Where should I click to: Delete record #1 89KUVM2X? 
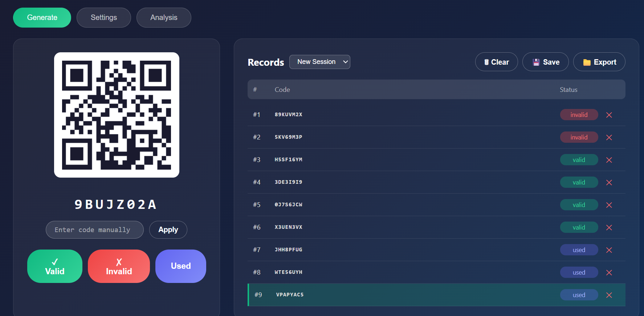[x=609, y=115]
